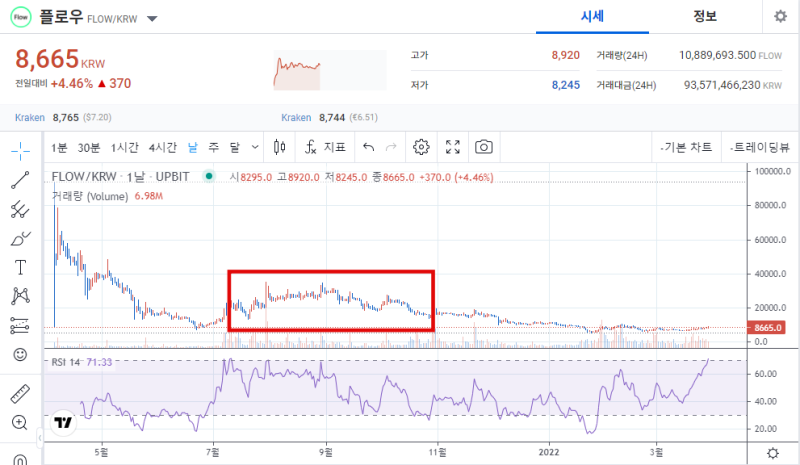Select the 날 daily interval
The width and height of the screenshot is (800, 465).
[x=193, y=148]
